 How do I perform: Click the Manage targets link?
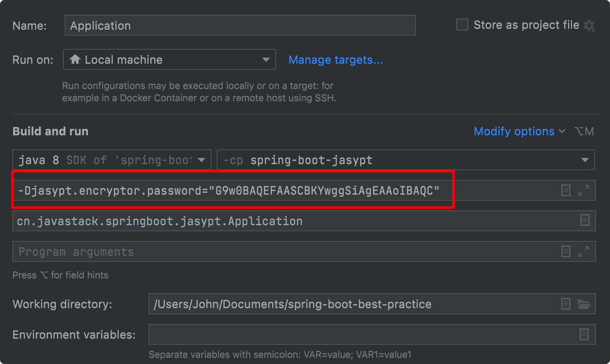click(x=336, y=60)
